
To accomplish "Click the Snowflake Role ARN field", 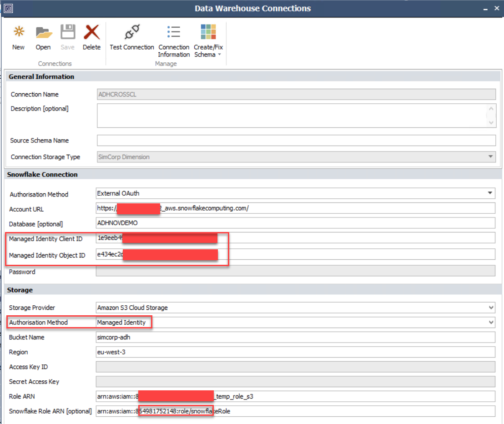I will (295, 411).
